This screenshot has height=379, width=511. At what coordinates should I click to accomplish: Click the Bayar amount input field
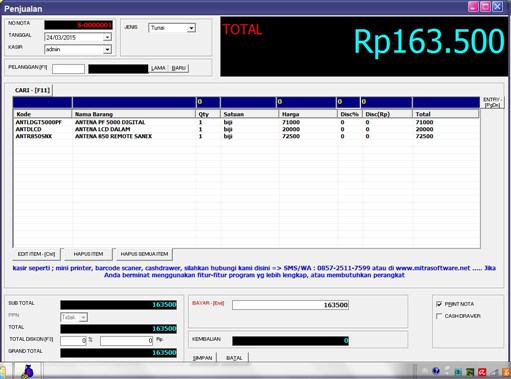pos(290,305)
